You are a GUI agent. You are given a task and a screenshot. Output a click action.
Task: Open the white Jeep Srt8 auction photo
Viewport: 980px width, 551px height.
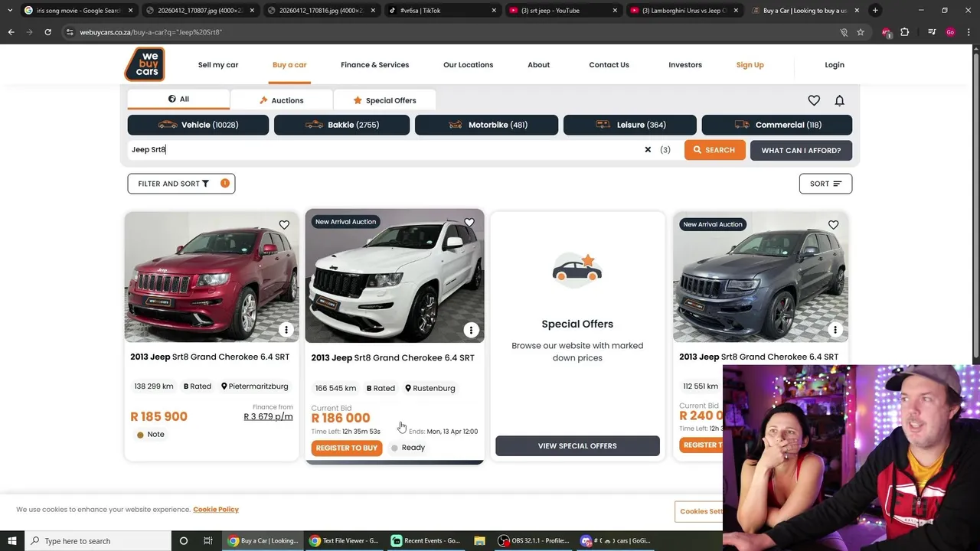click(394, 276)
